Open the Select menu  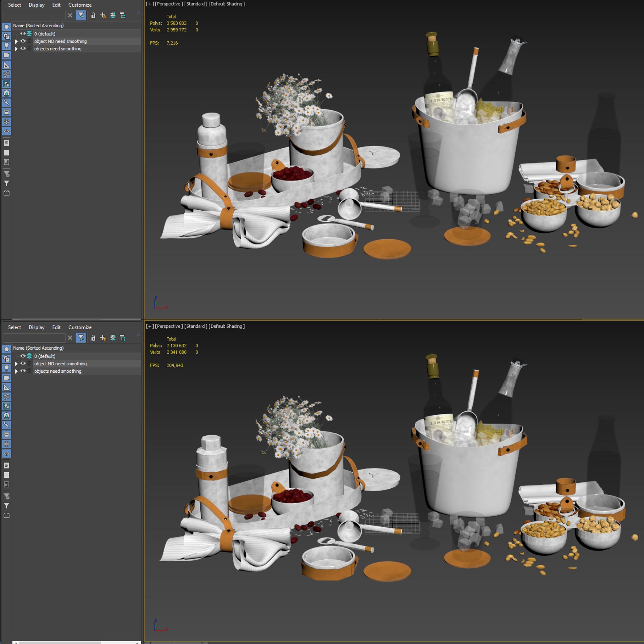coord(14,5)
